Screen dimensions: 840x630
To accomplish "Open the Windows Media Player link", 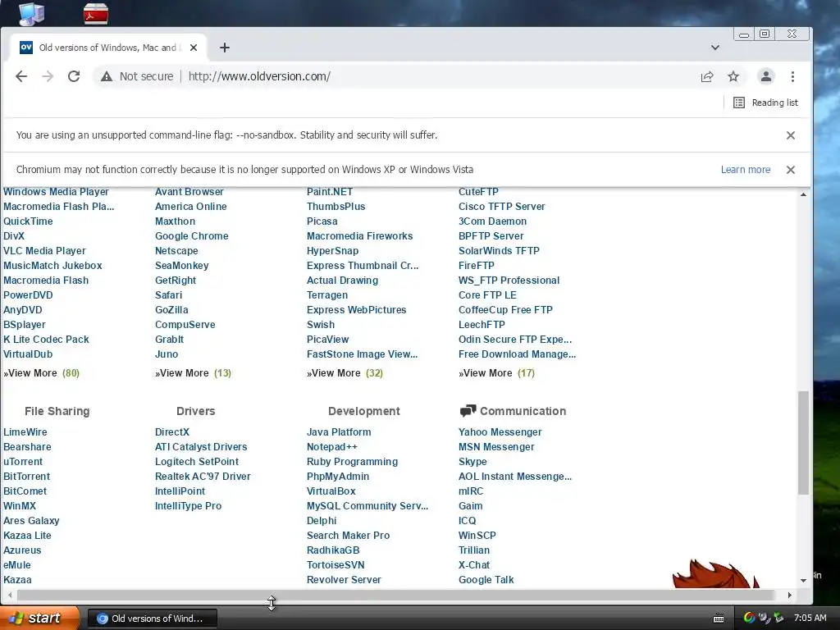I will (x=56, y=192).
